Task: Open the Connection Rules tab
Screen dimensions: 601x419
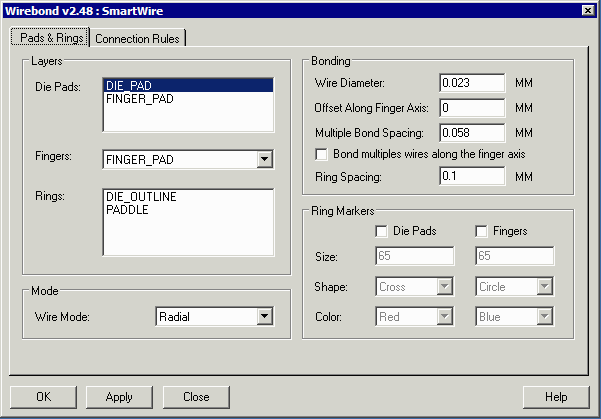Action: point(138,38)
